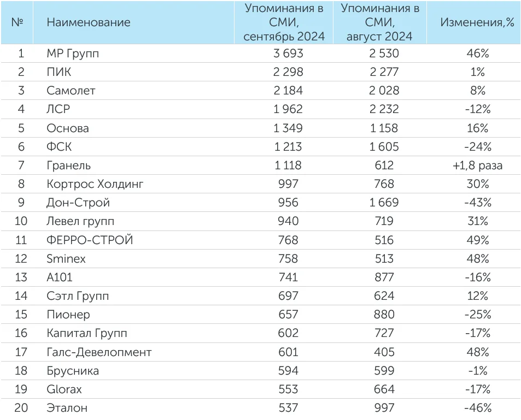The width and height of the screenshot is (521, 420).
Task: Select the МР Групп company name
Action: 73,53
